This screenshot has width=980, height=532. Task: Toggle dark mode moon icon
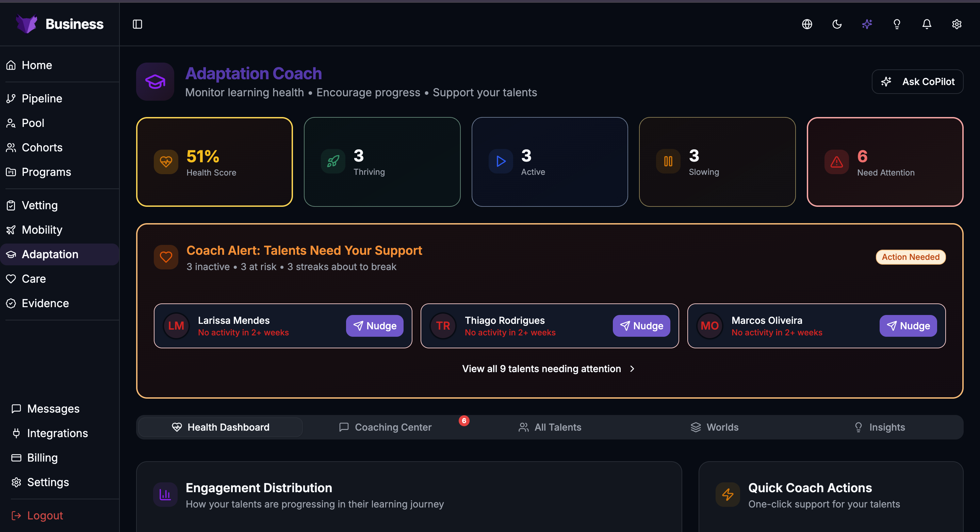[x=837, y=24]
